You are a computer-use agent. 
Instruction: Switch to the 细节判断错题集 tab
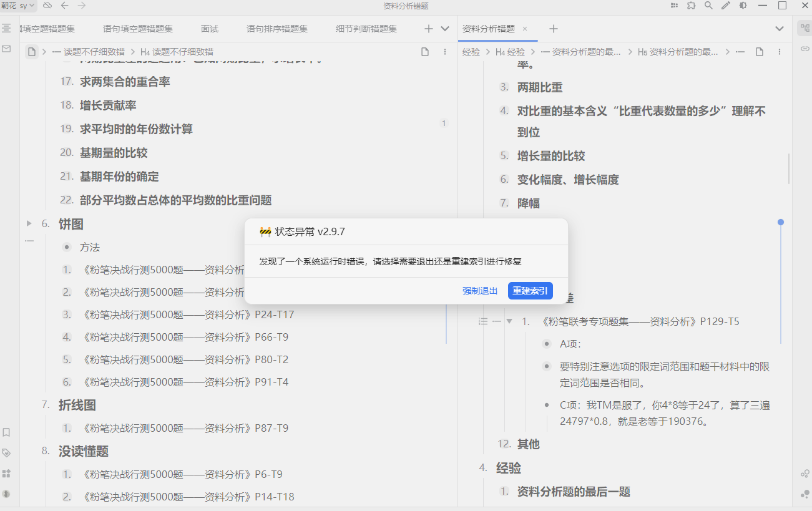[366, 29]
